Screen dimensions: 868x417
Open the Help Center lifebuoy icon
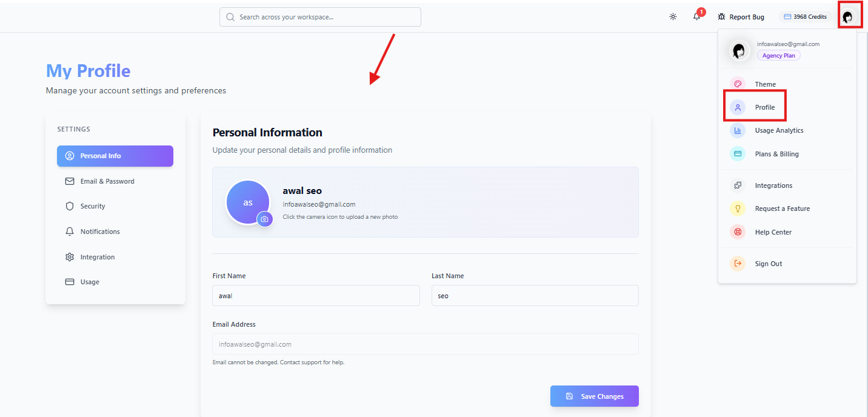pyautogui.click(x=738, y=232)
